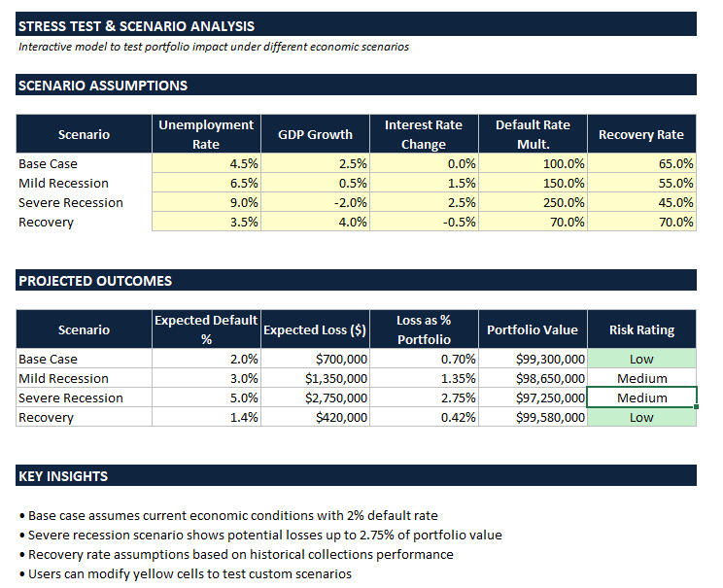Viewport: 723px width, 588px height.
Task: Select the Severe Recession Risk Rating cell
Action: [641, 398]
